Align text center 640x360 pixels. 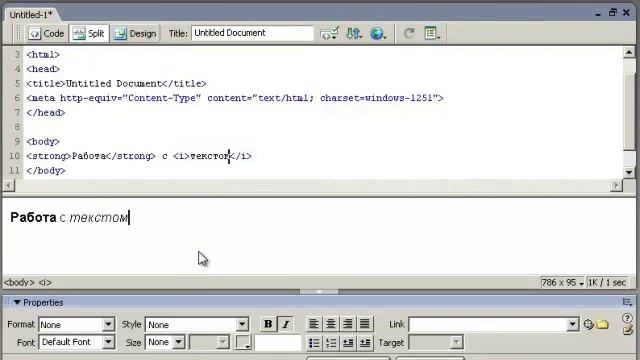pos(331,324)
